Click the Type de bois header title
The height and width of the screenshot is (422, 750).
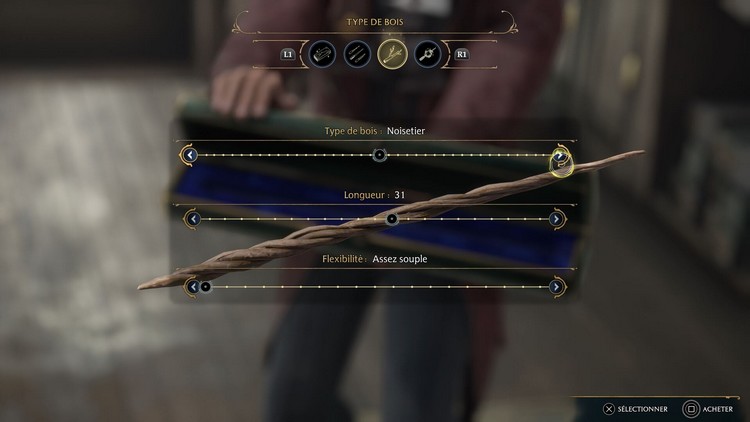[375, 22]
